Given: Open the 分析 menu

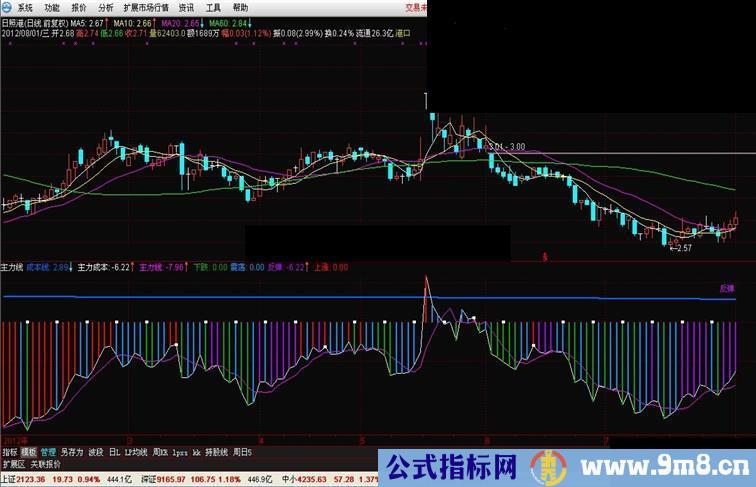Looking at the screenshot, I should pos(106,6).
